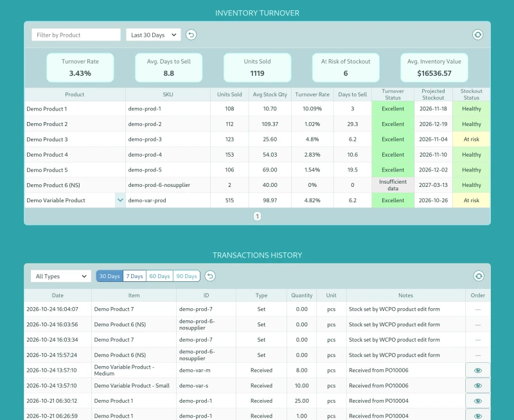Click the demo-prod-3 SKU cell
Viewport: 514px width, 420px height.
(168, 139)
